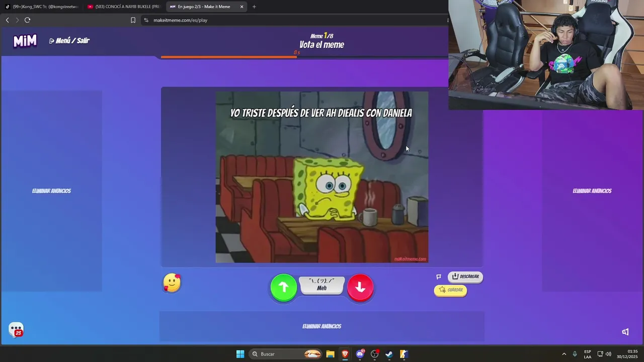Open the emoji reaction face
644x362 pixels.
(172, 283)
